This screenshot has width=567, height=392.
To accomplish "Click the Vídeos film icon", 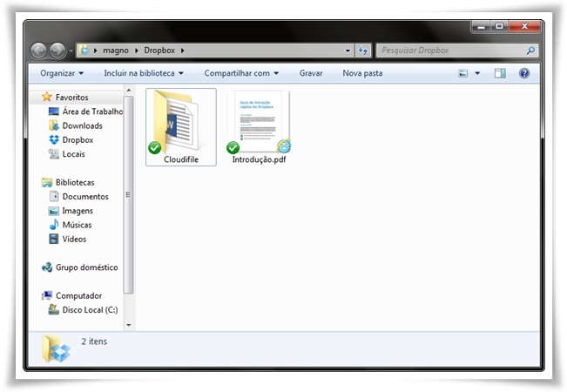I will [53, 239].
